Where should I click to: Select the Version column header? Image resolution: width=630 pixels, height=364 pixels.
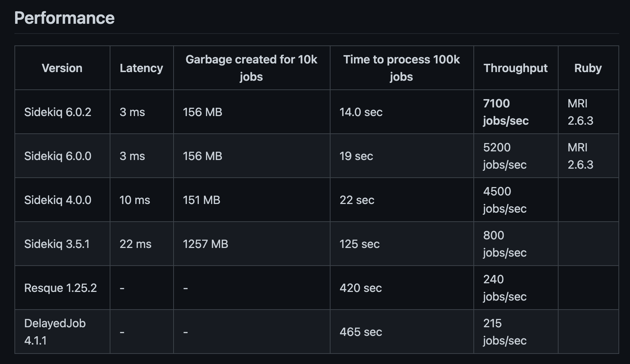[x=62, y=68]
